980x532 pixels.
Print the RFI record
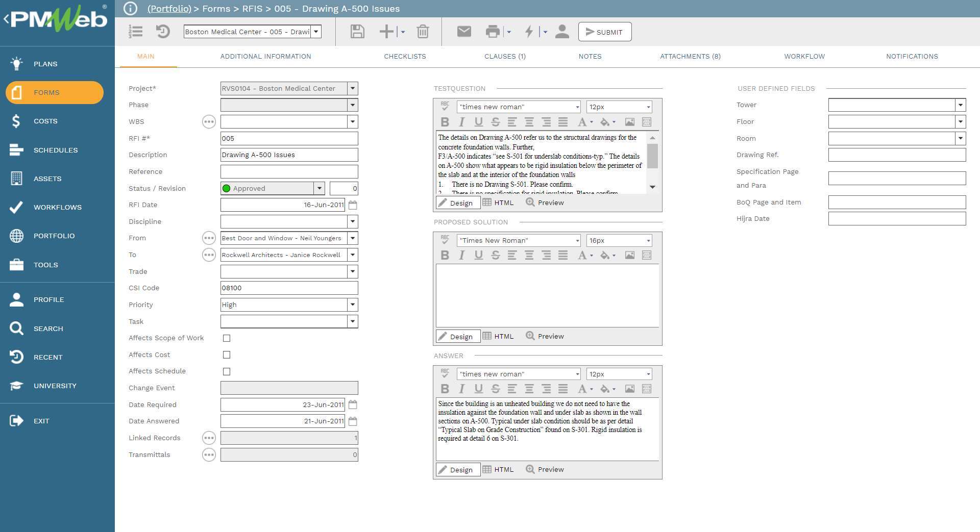point(493,31)
